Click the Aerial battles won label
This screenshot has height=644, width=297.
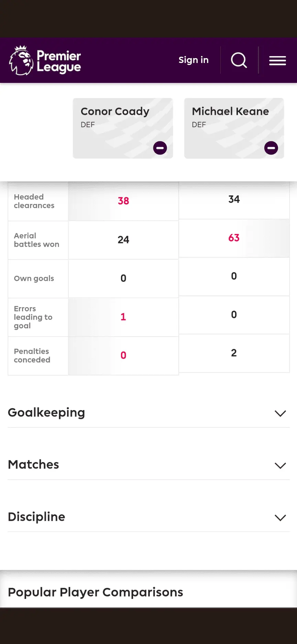pyautogui.click(x=36, y=240)
